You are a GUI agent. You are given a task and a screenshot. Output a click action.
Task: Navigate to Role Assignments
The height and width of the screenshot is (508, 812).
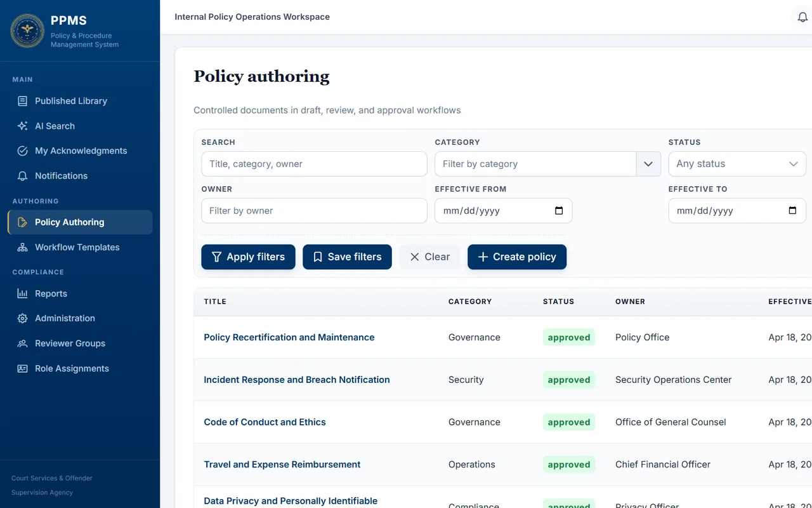coord(80,368)
